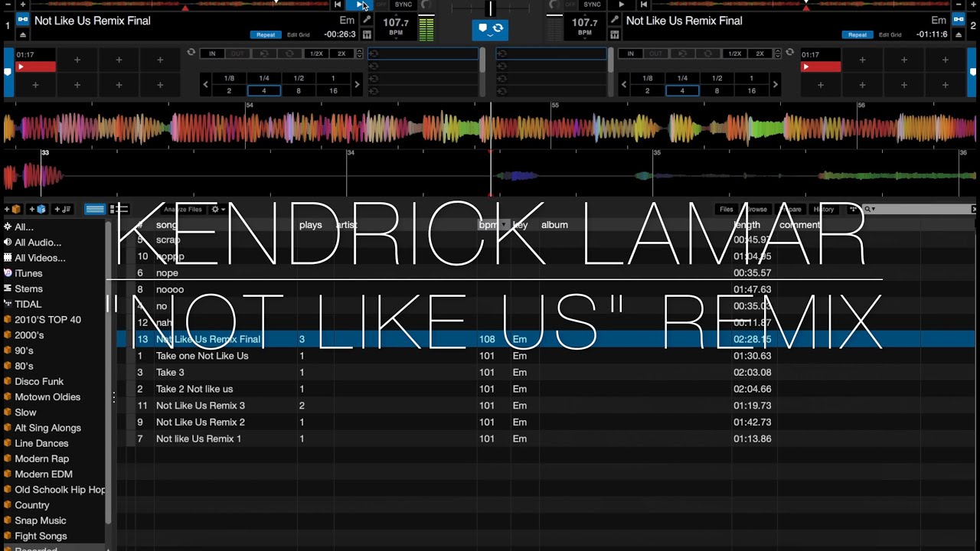Trigger the red 01:17 cue on deck 1
The height and width of the screenshot is (551, 980).
click(37, 67)
